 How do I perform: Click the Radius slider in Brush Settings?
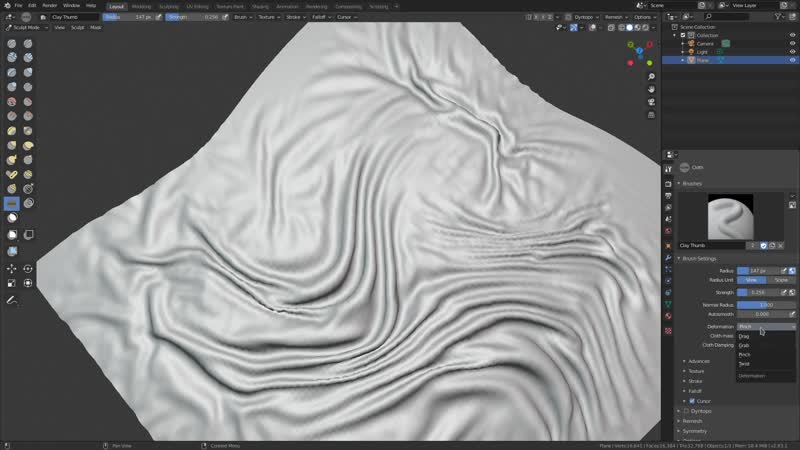pos(759,271)
